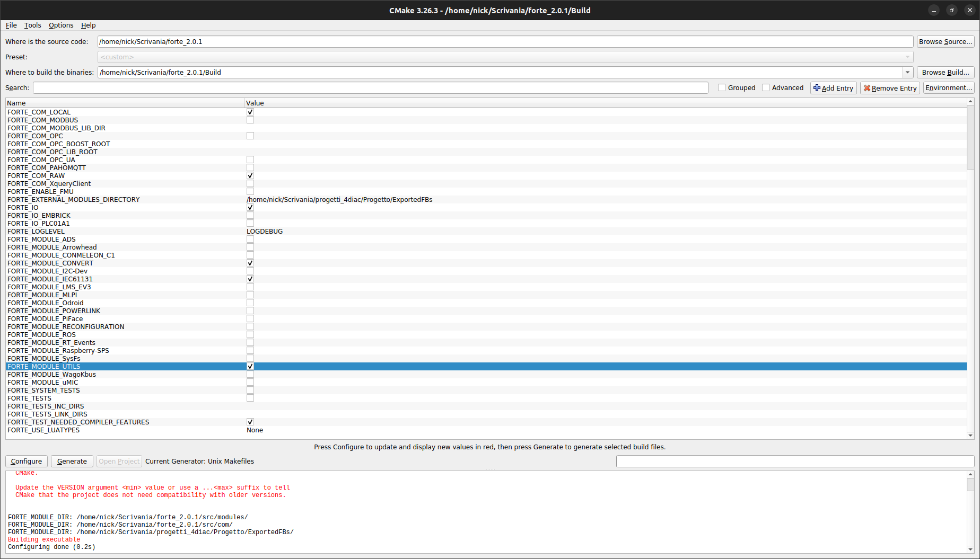Click the Browse Build button
The image size is (980, 559).
coord(946,72)
